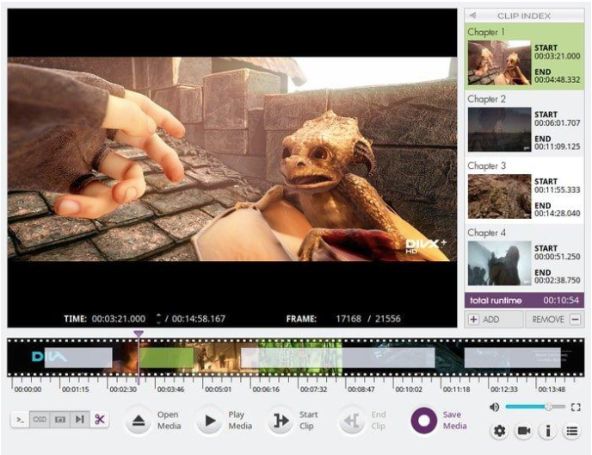The width and height of the screenshot is (592, 455).
Task: Click the Save Media text label
Action: point(455,420)
